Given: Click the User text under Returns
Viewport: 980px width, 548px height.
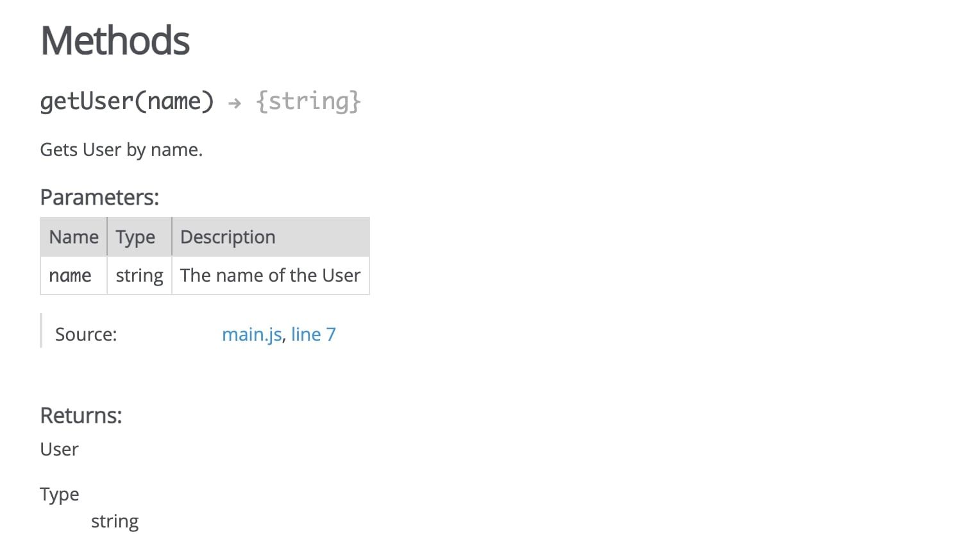Looking at the screenshot, I should [x=59, y=449].
